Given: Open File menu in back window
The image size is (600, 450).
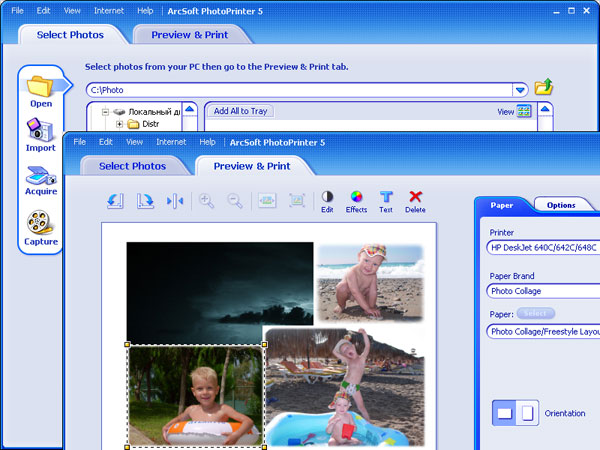Looking at the screenshot, I should tap(17, 11).
